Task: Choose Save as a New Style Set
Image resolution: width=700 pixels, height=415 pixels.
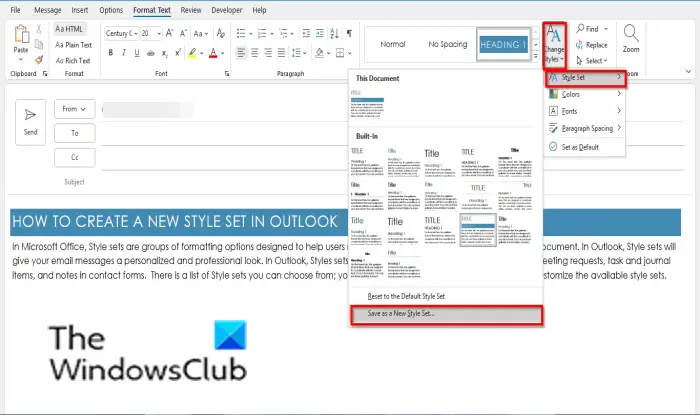Action: (446, 314)
